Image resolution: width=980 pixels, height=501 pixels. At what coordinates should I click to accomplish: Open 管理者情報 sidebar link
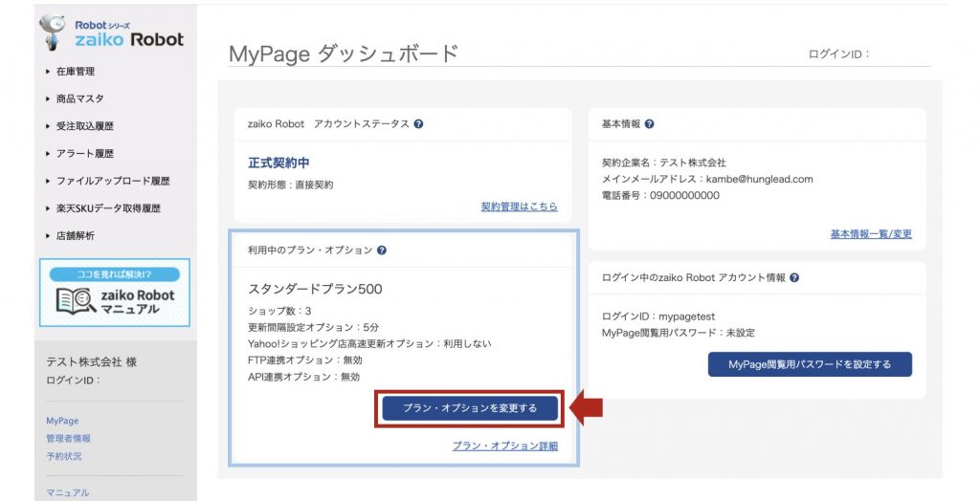[x=68, y=439]
